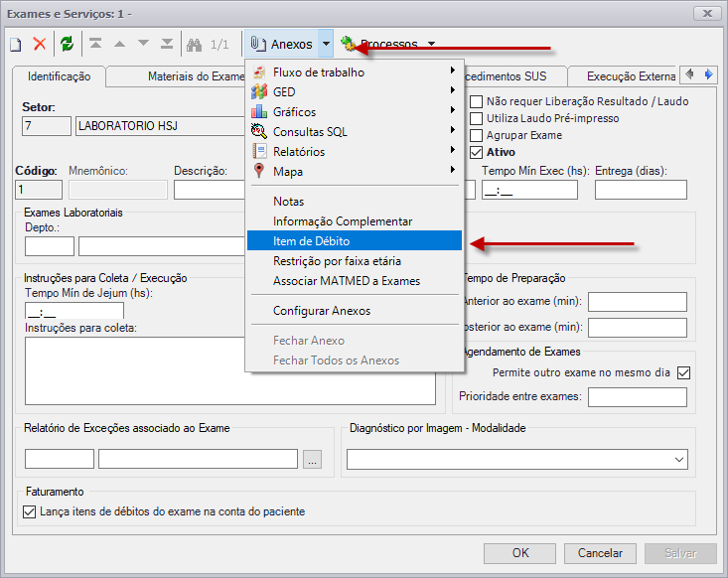Check Utiliza Laudo Pré-impresso

[477, 118]
